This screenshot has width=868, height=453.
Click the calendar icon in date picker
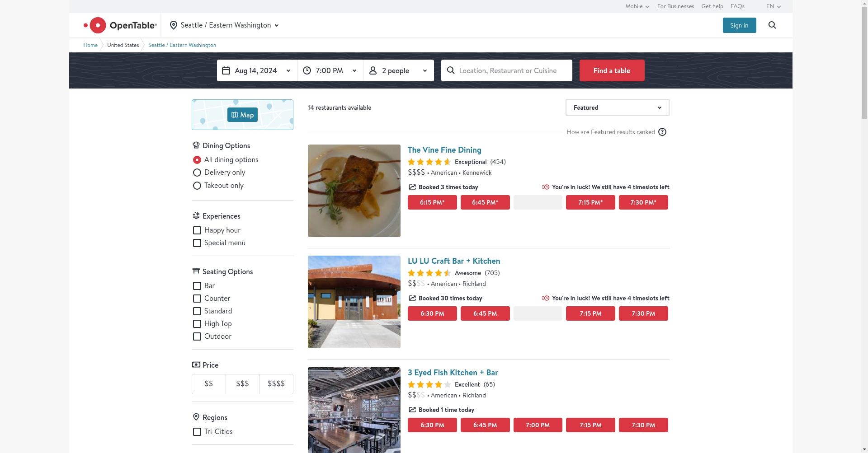point(226,70)
